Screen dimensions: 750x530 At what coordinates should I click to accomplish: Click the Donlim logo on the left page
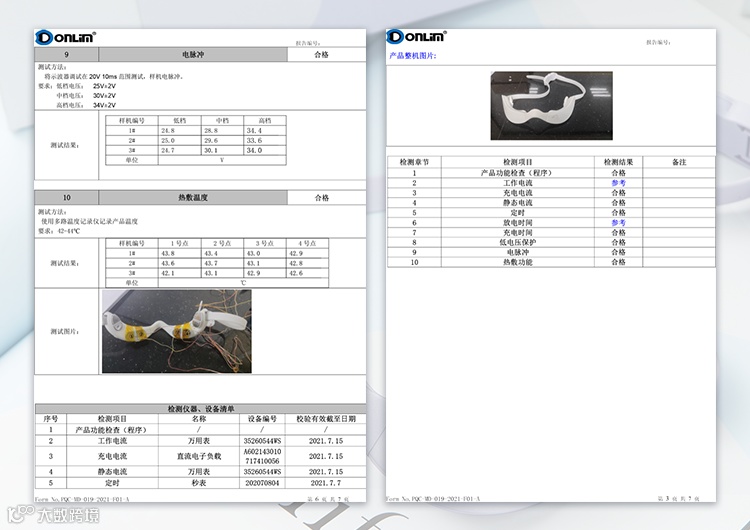click(x=66, y=37)
